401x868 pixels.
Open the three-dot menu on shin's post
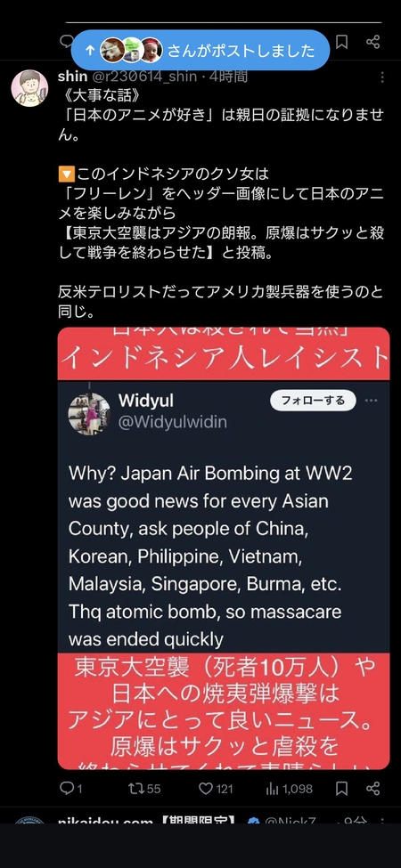pyautogui.click(x=381, y=78)
